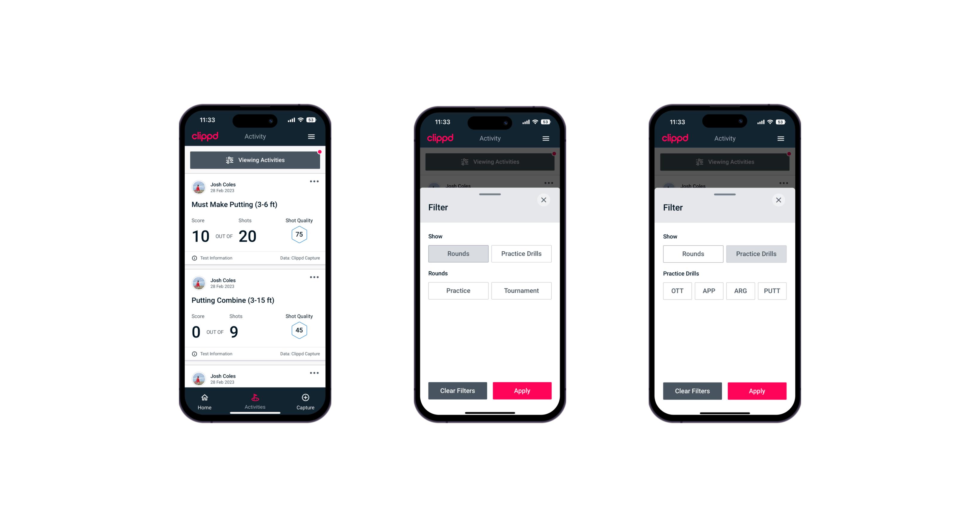Toggle the Rounds filter button
980x527 pixels.
tap(459, 253)
